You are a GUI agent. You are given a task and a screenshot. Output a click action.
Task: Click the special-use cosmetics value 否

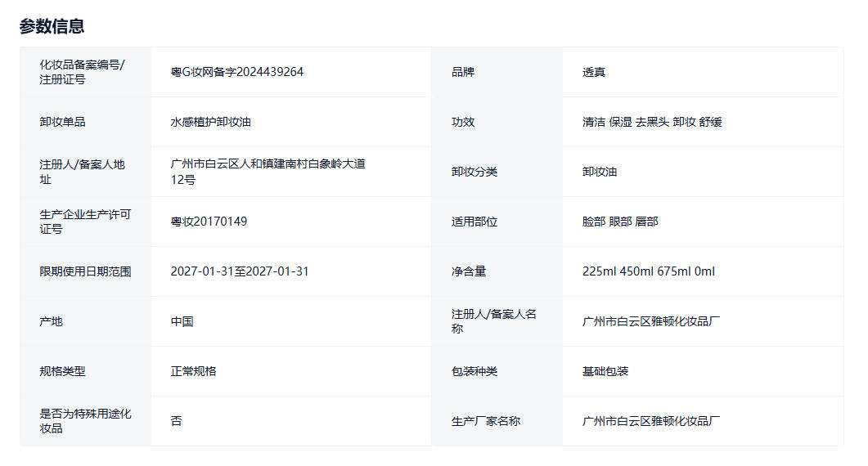tap(176, 421)
